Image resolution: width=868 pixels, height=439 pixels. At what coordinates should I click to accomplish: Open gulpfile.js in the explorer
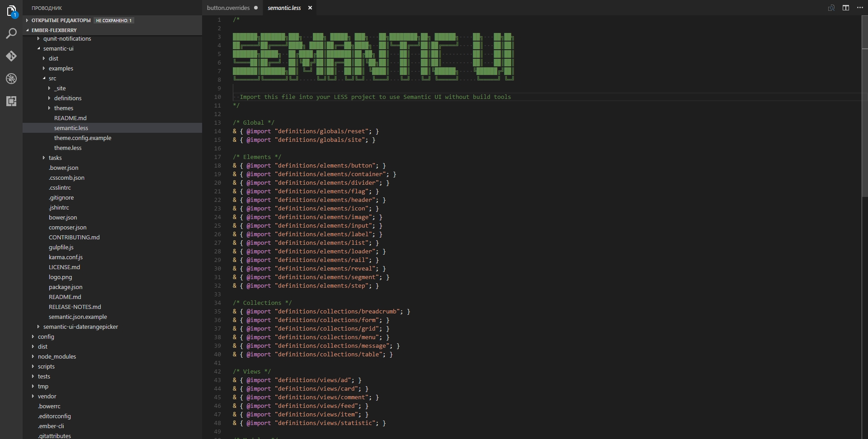pos(61,247)
